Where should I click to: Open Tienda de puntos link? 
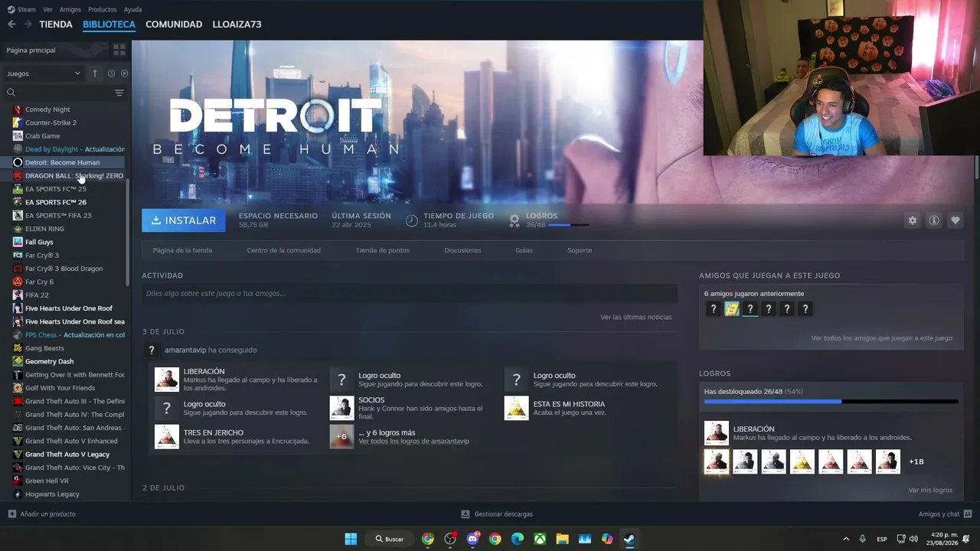383,250
